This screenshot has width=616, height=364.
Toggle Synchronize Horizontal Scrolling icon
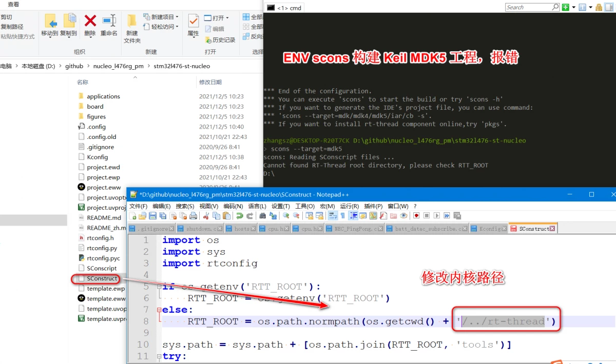[x=320, y=216]
